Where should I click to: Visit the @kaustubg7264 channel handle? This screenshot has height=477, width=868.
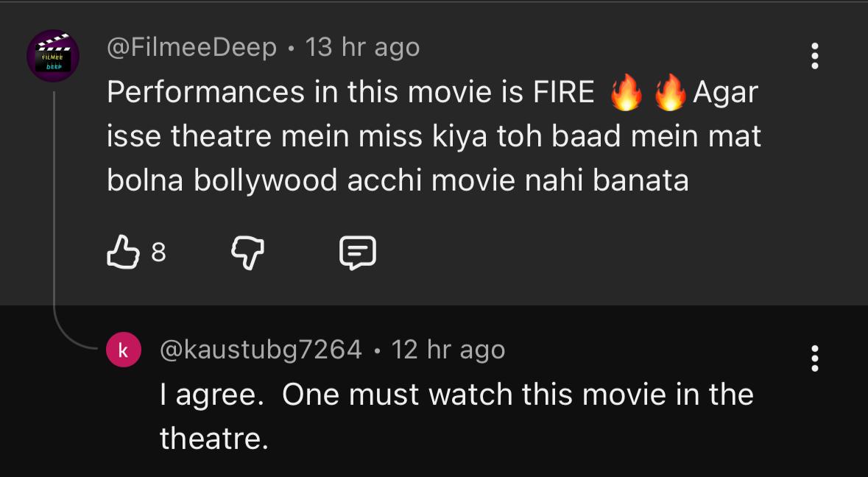coord(261,350)
